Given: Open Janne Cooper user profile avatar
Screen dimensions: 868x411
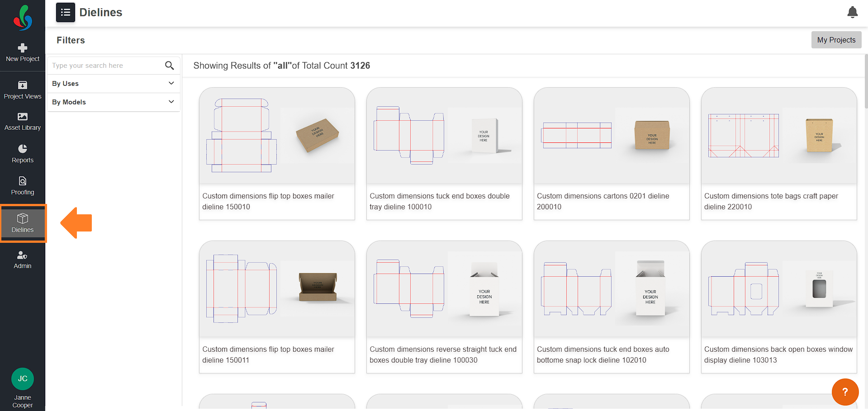Looking at the screenshot, I should coord(23,379).
